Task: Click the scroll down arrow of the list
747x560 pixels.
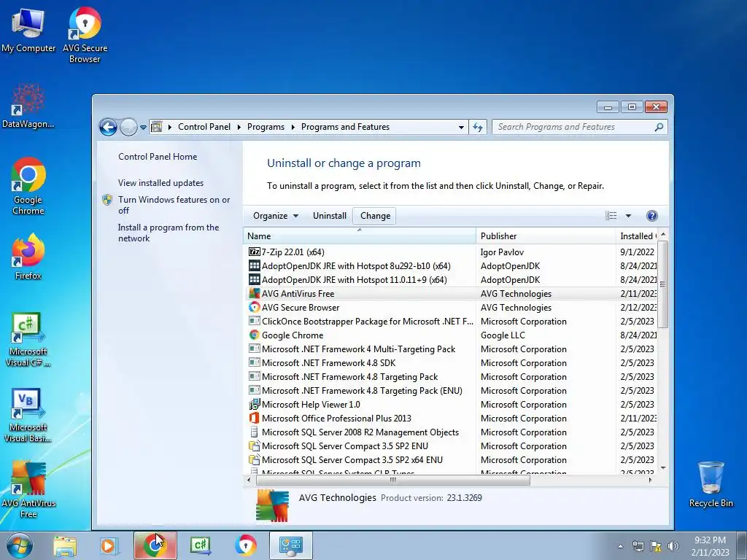Action: pos(662,468)
